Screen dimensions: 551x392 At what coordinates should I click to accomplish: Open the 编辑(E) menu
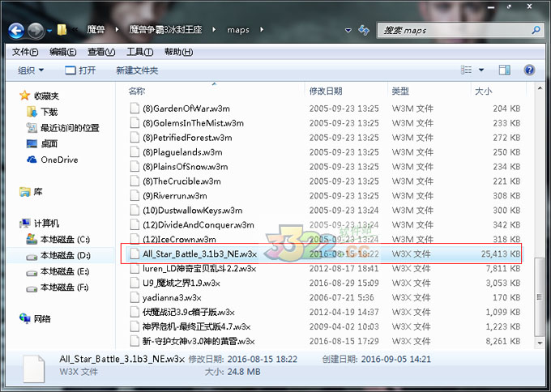pyautogui.click(x=62, y=52)
